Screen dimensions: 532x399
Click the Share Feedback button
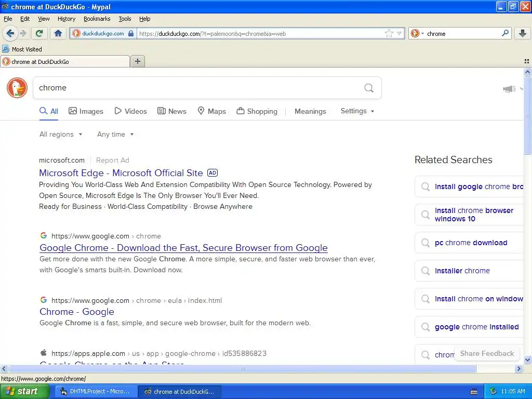pyautogui.click(x=487, y=353)
